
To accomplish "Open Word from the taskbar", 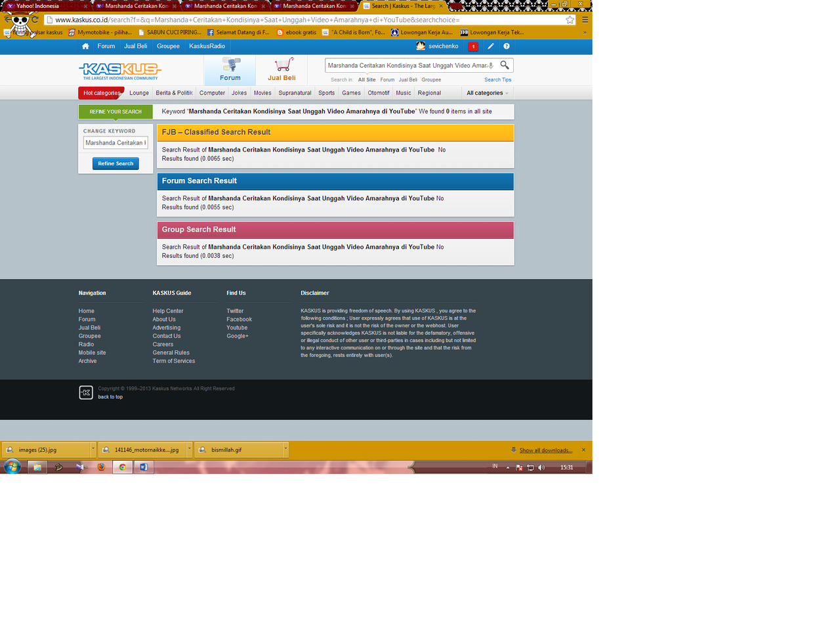I will pos(144,467).
